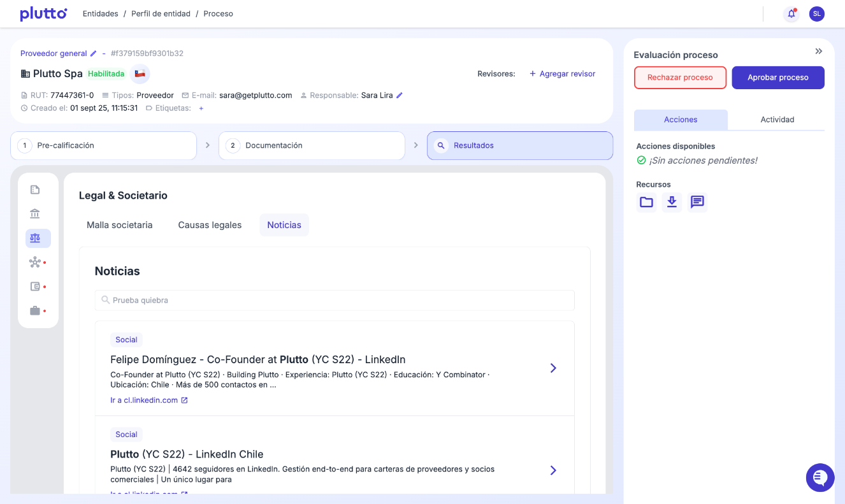Open the Resultados step

[x=520, y=145]
